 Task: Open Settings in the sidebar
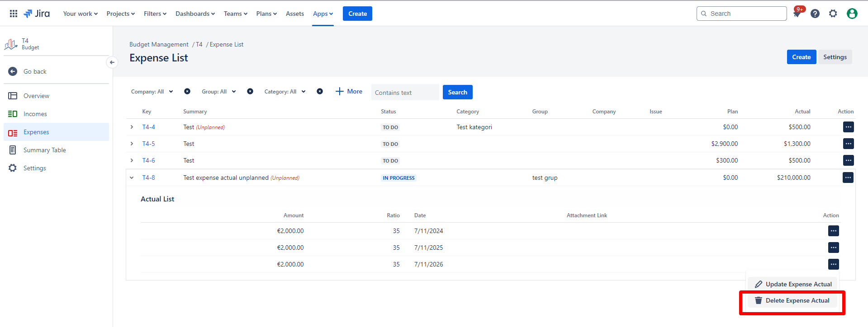pyautogui.click(x=56, y=168)
